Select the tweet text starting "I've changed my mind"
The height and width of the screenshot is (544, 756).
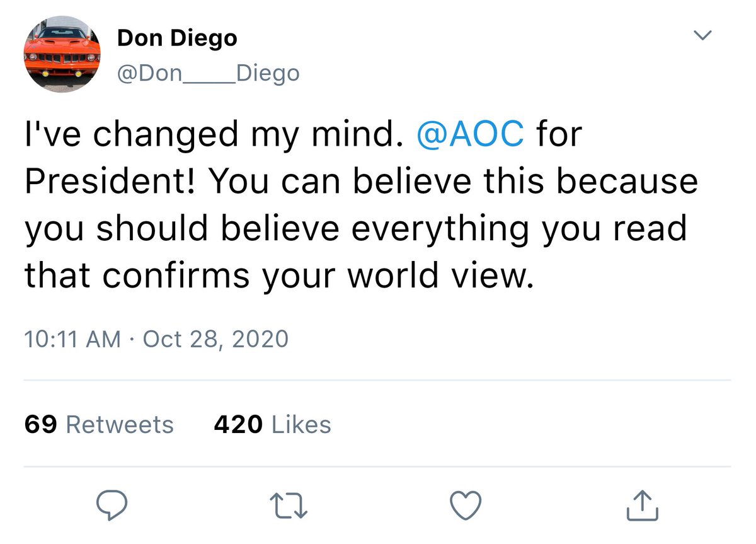pyautogui.click(x=362, y=205)
